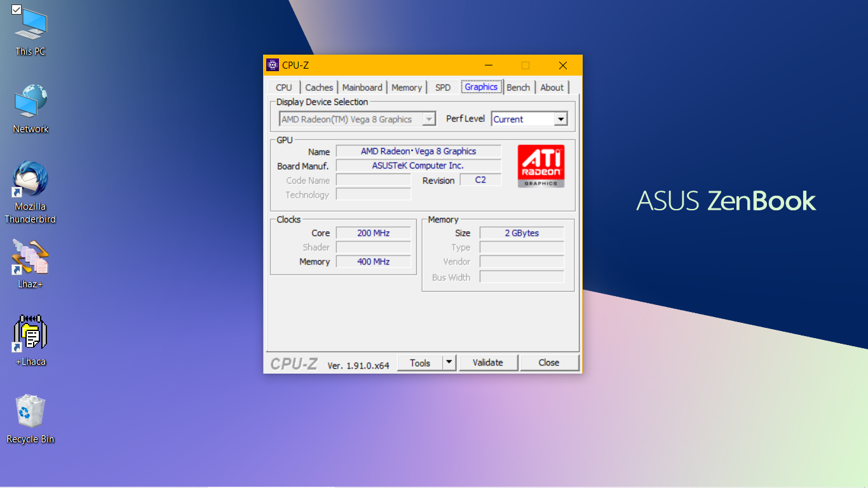This screenshot has height=488, width=868.
Task: Click the CPU-Z title bar app icon
Action: click(273, 65)
